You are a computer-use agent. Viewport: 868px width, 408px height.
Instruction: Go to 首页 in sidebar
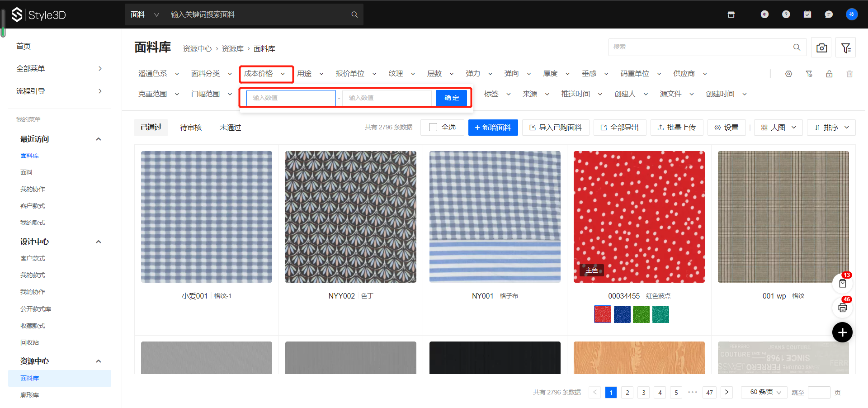point(24,46)
